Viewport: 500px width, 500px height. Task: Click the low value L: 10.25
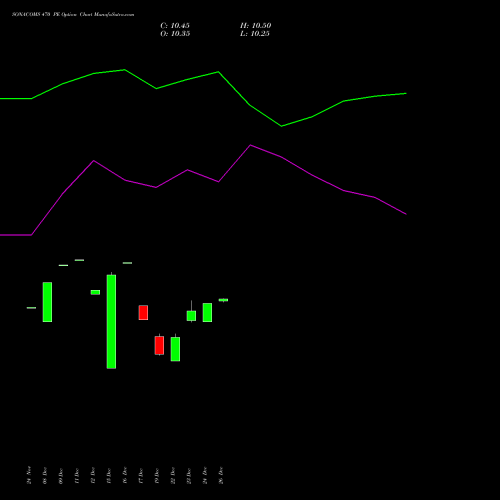pyautogui.click(x=255, y=34)
